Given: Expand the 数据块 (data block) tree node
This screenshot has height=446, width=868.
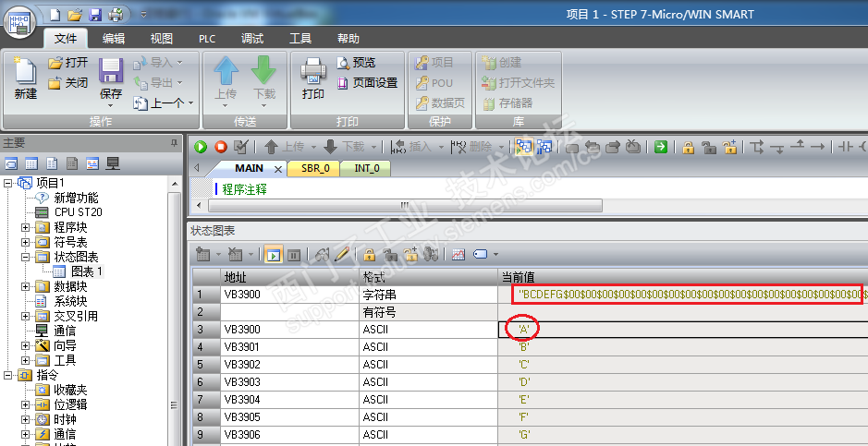Looking at the screenshot, I should click(26, 286).
